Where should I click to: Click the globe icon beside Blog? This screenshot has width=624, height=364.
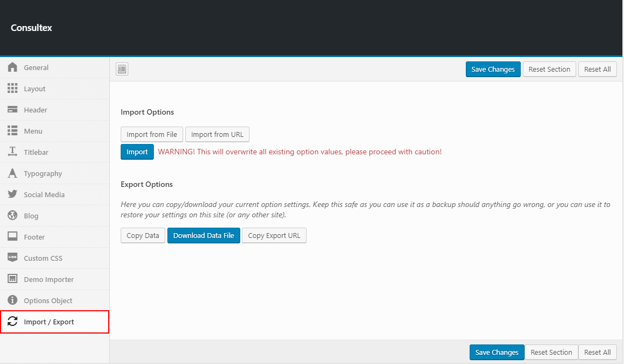pyautogui.click(x=13, y=216)
